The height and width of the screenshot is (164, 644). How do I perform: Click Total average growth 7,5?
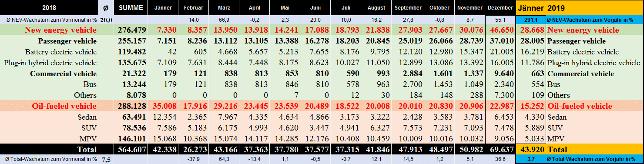tap(106, 160)
